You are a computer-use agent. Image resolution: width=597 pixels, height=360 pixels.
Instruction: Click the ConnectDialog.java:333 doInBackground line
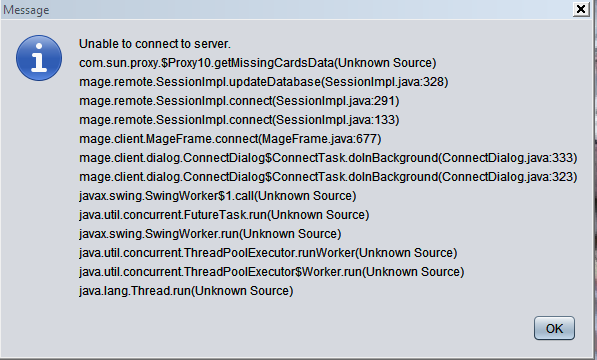click(x=328, y=158)
